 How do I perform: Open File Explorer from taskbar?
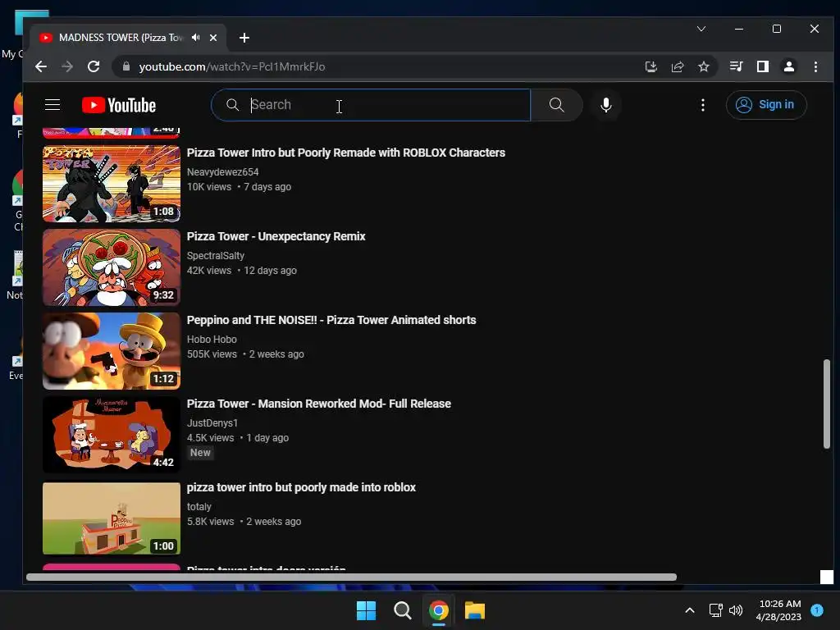(475, 610)
